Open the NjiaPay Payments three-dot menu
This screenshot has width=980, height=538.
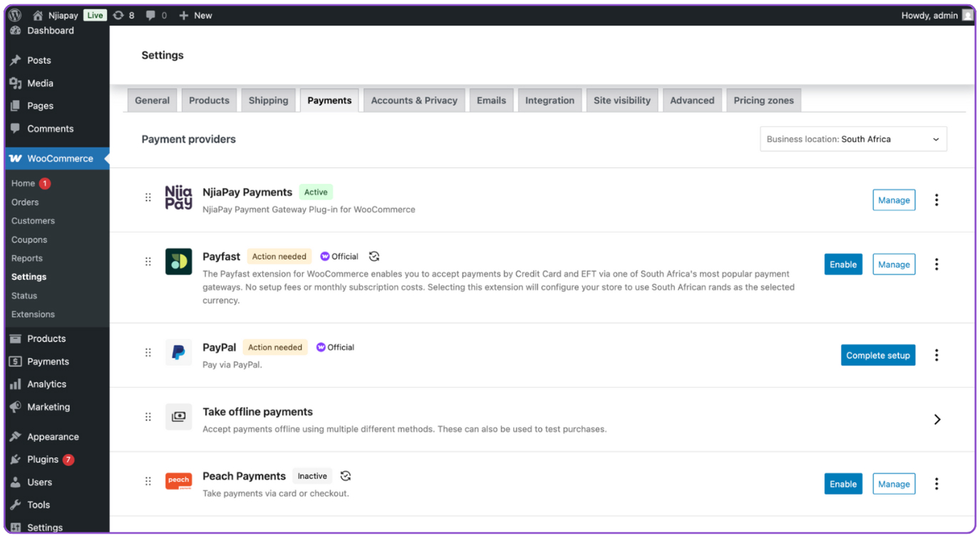pyautogui.click(x=937, y=200)
